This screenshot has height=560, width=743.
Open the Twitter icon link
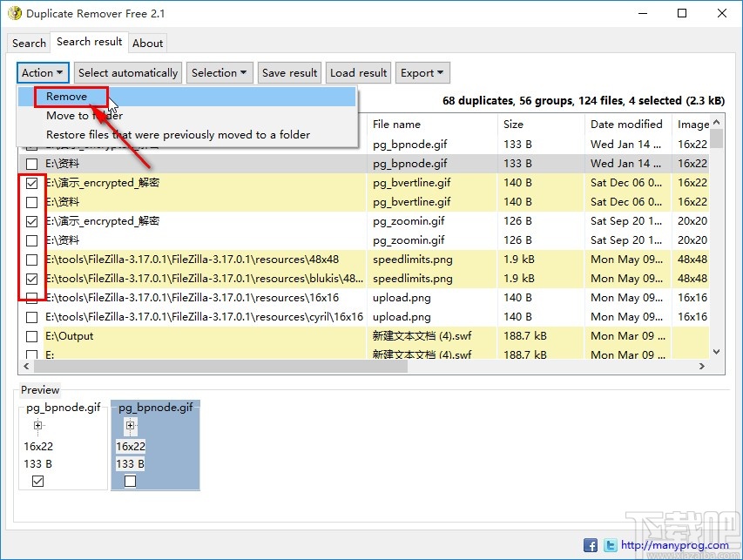pos(611,545)
